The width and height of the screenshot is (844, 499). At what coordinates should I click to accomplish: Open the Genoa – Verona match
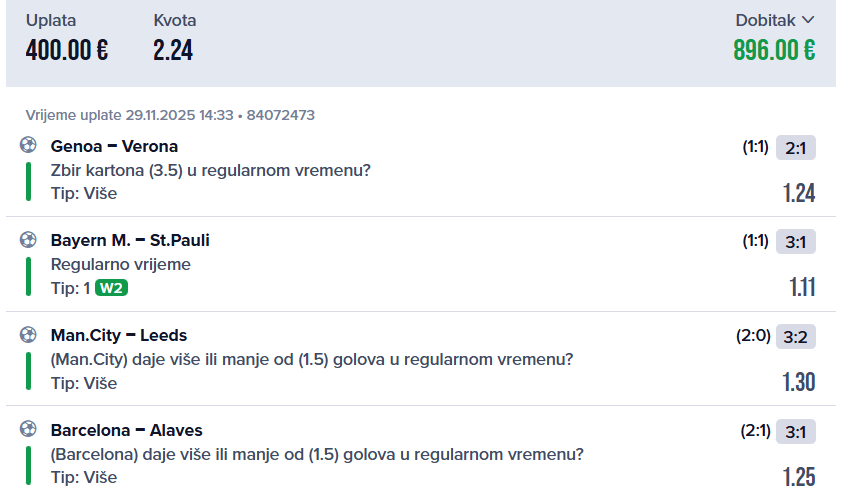114,146
